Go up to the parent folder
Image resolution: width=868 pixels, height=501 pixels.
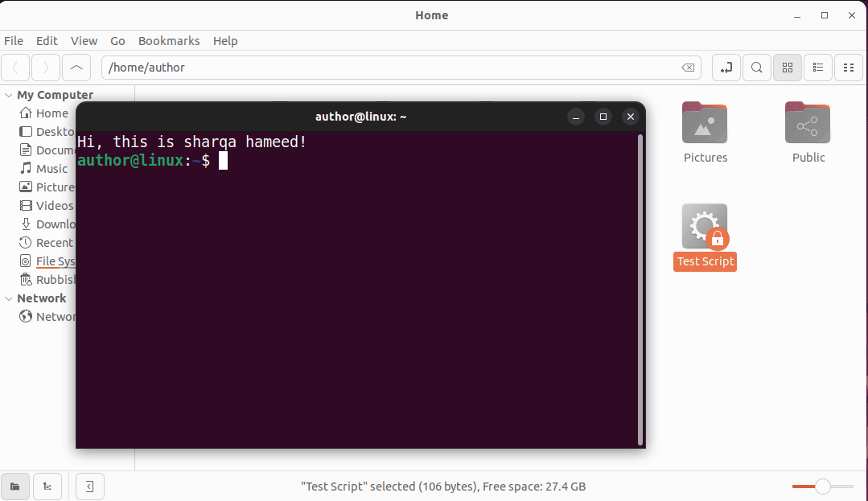[x=76, y=68]
